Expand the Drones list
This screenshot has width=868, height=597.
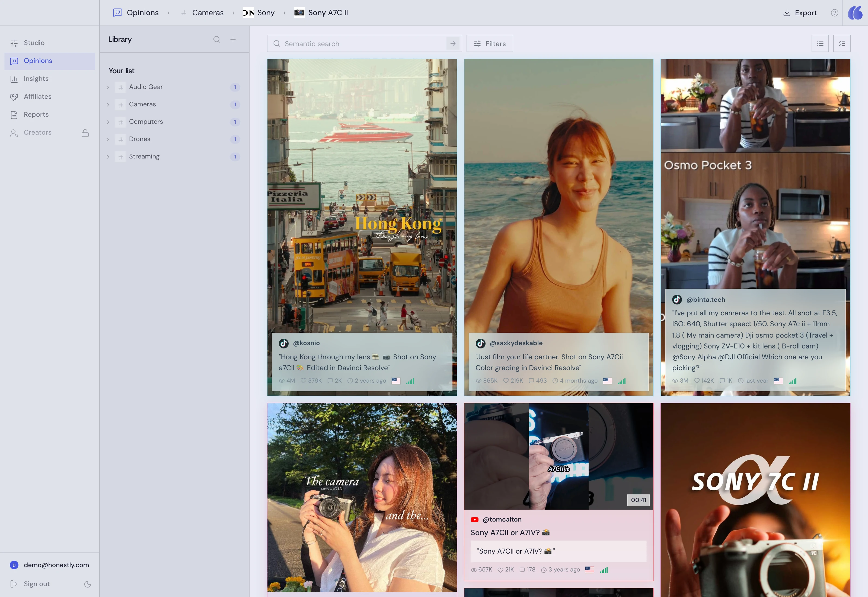(108, 139)
